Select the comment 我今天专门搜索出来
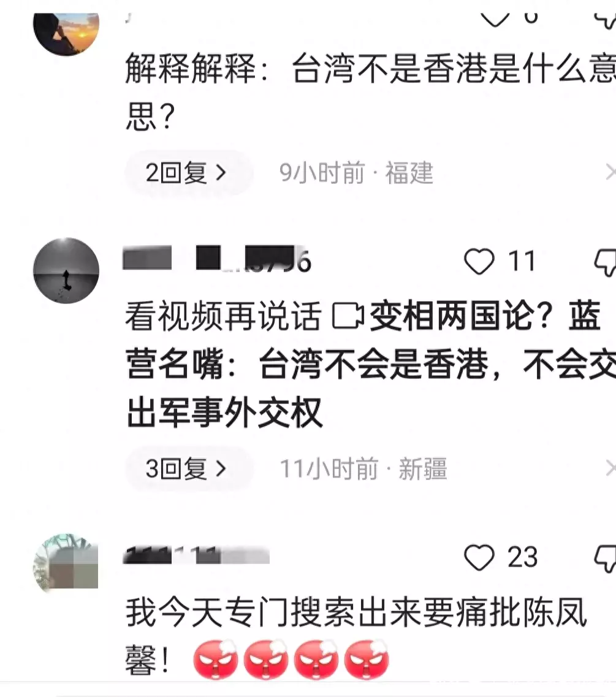Viewport: 616px width, 697px height. pyautogui.click(x=356, y=637)
